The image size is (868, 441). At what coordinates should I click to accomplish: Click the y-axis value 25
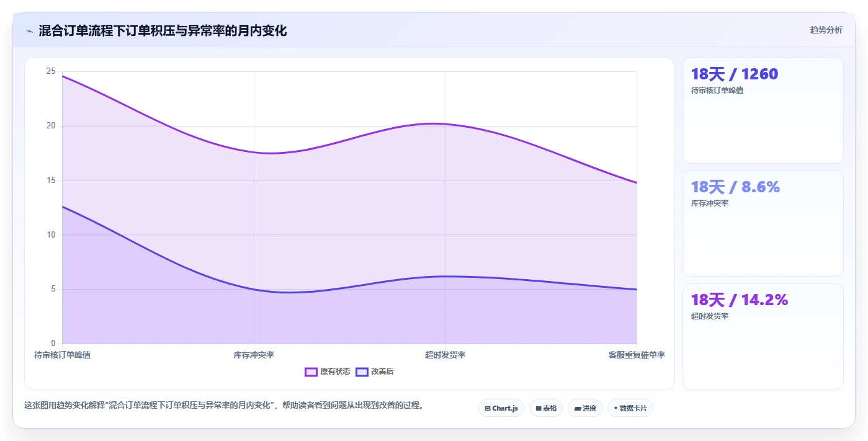pos(51,72)
